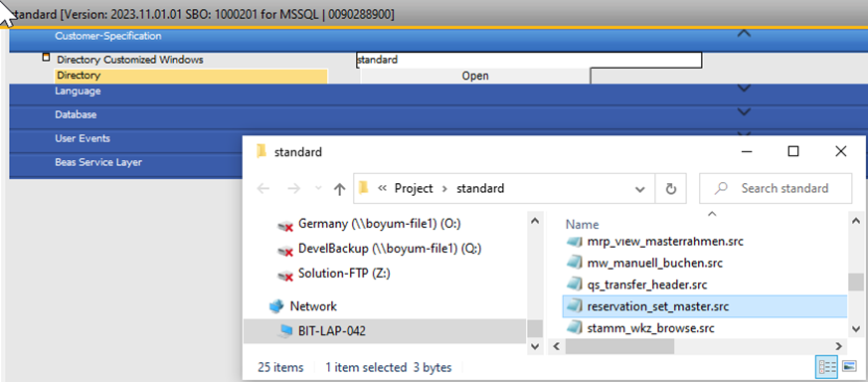Select the Network node in navigation pane
Image resolution: width=868 pixels, height=382 pixels.
click(x=313, y=306)
